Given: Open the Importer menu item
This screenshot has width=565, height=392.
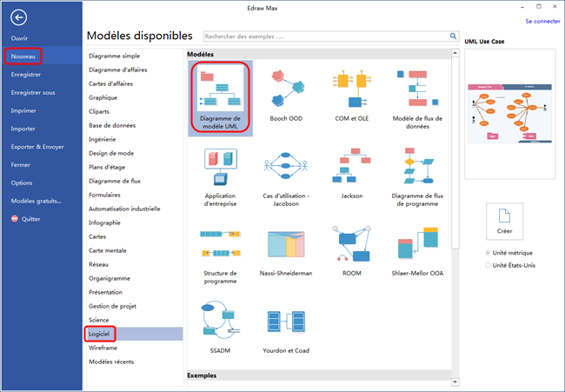Looking at the screenshot, I should click(23, 129).
